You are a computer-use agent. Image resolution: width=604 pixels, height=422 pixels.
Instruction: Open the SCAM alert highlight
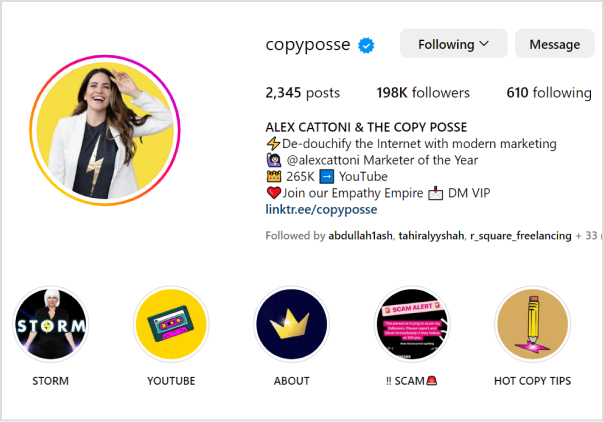pyautogui.click(x=412, y=324)
